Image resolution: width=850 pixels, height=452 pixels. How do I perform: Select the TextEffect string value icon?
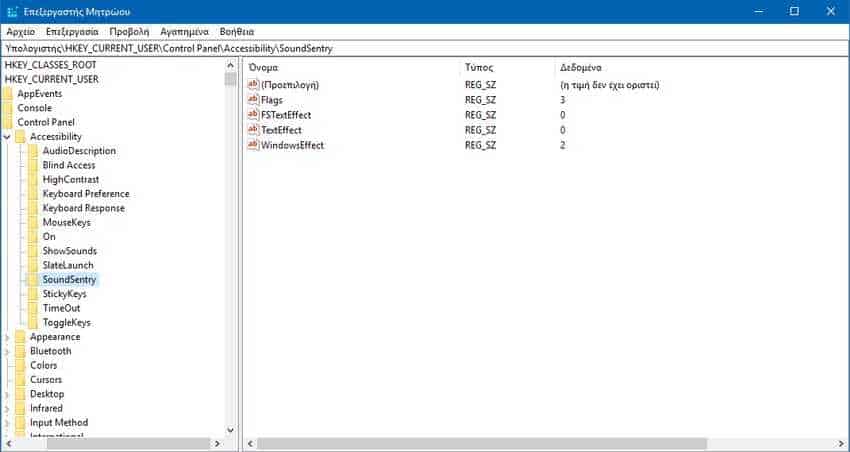pos(253,130)
